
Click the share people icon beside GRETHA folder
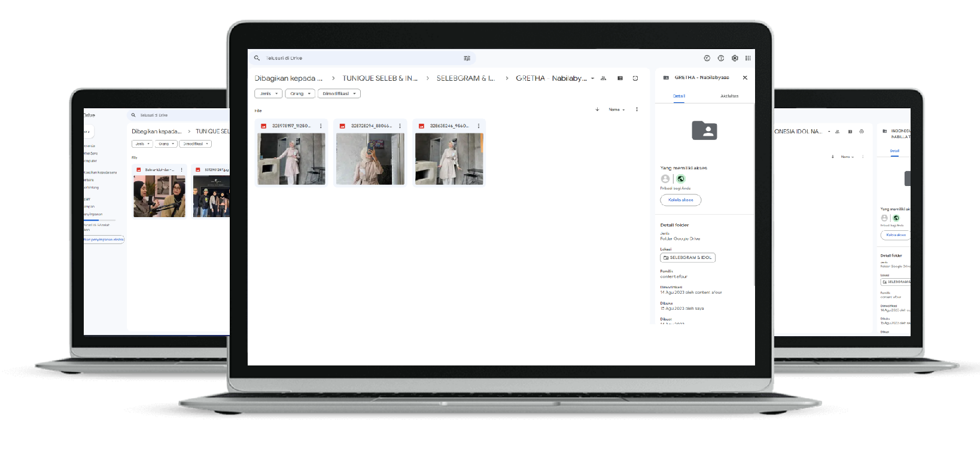click(603, 78)
